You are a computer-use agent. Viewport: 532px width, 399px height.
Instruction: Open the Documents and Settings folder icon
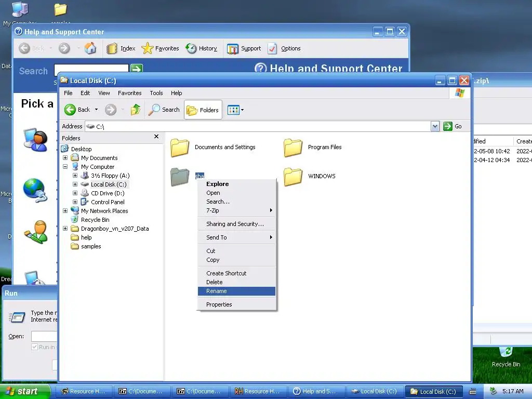[180, 148]
